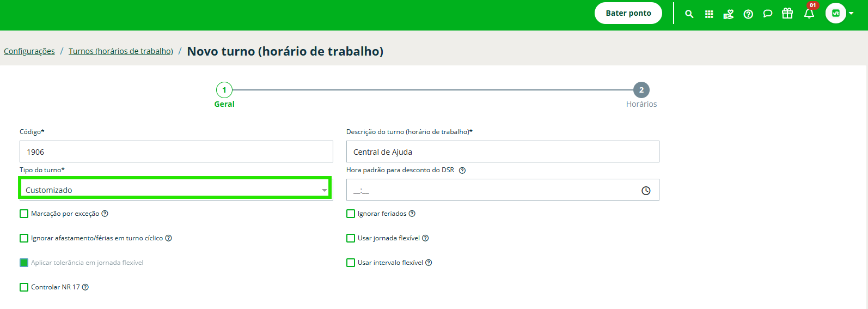The width and height of the screenshot is (868, 309).
Task: Open the help question mark icon in header
Action: [748, 14]
